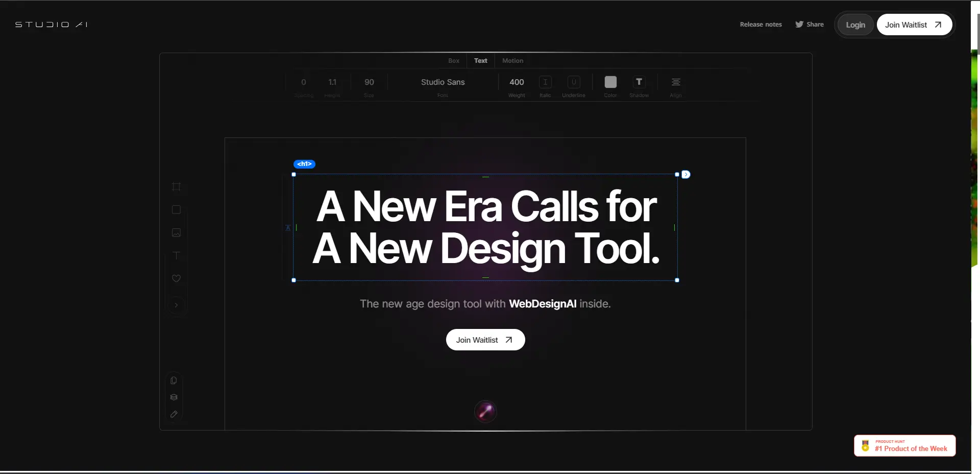Open the text Align options

pyautogui.click(x=676, y=82)
